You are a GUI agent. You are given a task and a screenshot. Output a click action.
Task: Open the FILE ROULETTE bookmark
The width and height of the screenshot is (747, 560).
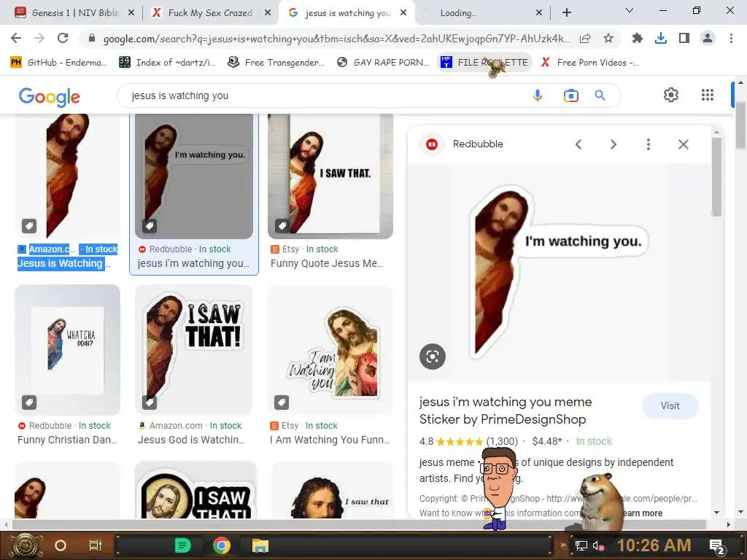pos(484,63)
